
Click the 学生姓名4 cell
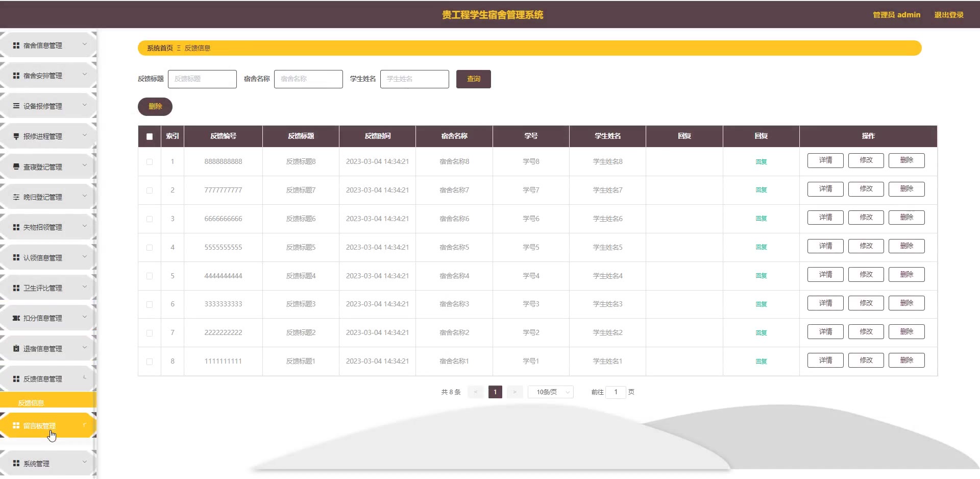tap(607, 276)
